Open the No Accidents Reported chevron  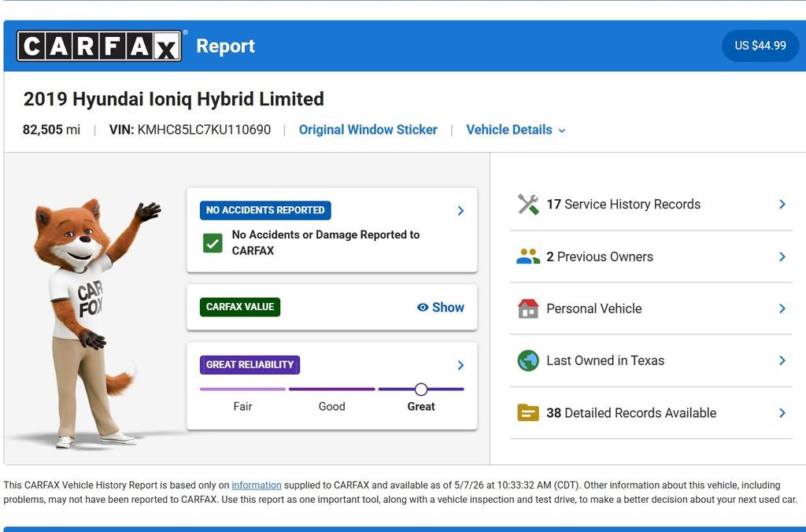point(460,211)
